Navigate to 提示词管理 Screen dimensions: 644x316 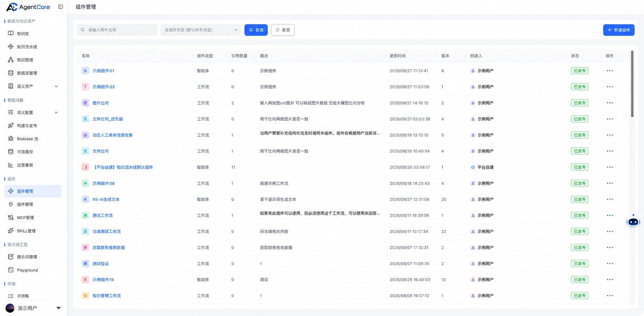27,257
